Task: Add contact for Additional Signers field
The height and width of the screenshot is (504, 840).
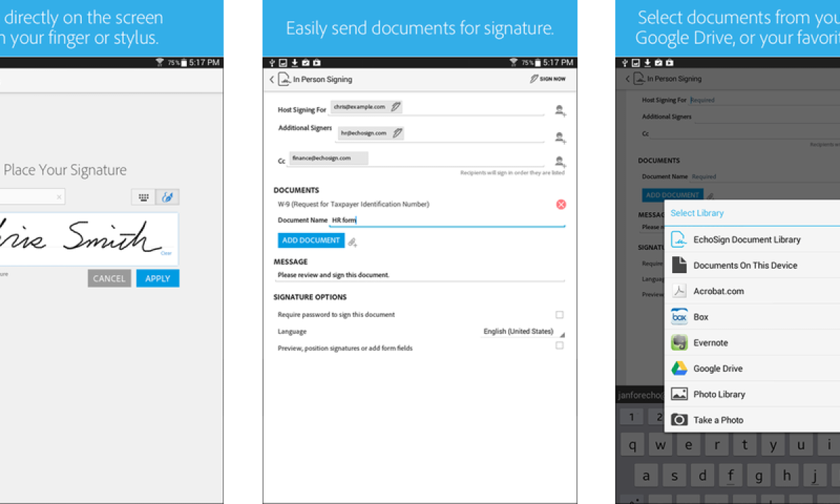Action: point(560,136)
